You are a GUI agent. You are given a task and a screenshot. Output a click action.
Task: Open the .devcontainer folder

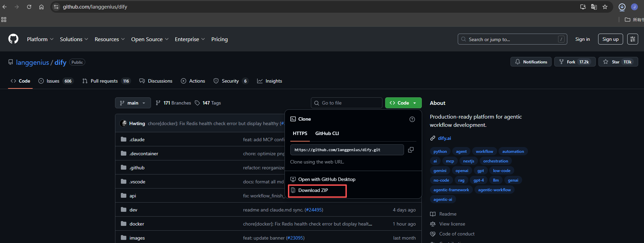[144, 154]
